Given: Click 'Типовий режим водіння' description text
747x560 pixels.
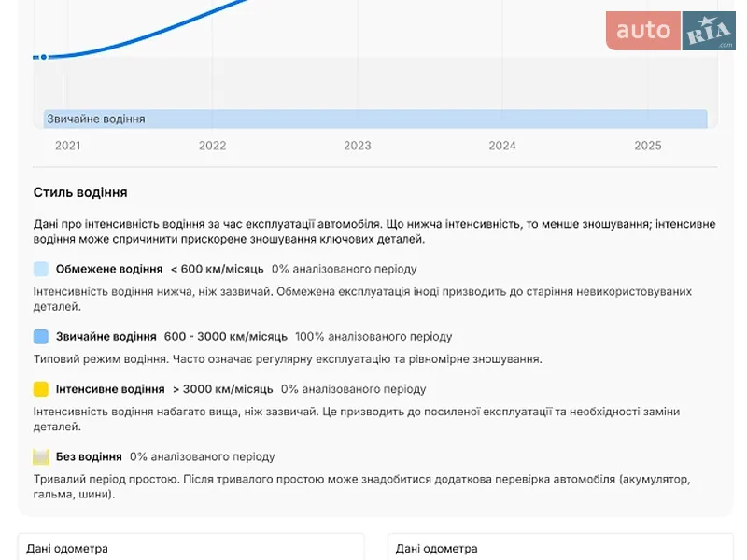Looking at the screenshot, I should click(x=288, y=359).
